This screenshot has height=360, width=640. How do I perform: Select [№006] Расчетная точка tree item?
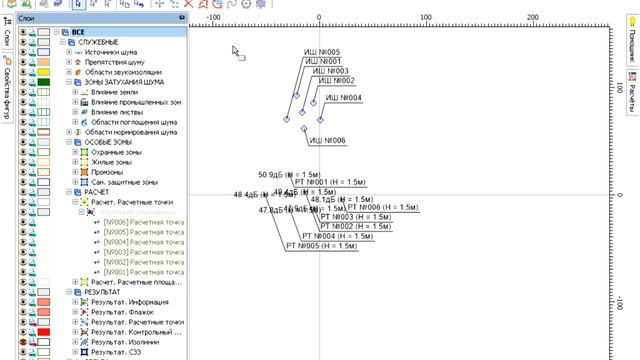click(144, 222)
